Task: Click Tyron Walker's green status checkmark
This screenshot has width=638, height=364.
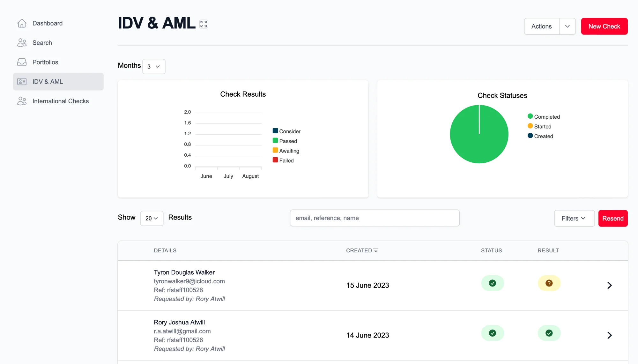Action: pyautogui.click(x=492, y=283)
